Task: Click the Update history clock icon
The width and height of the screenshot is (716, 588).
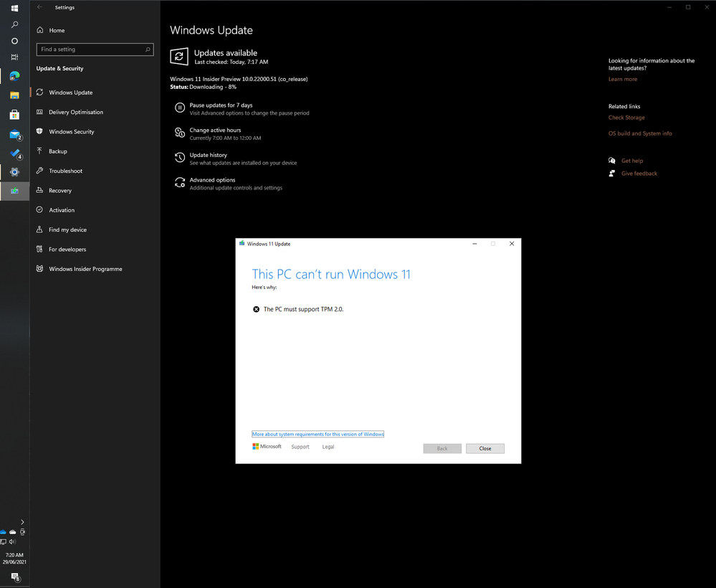Action: [180, 158]
